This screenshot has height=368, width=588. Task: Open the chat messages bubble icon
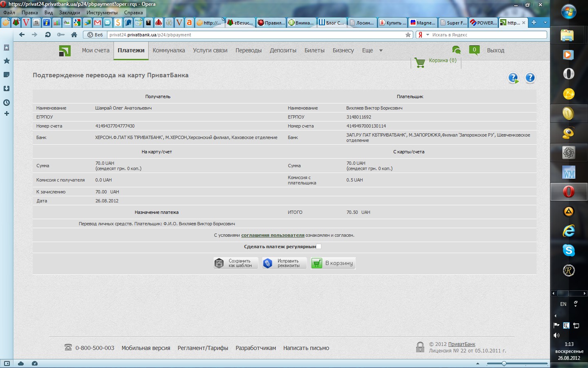[456, 50]
